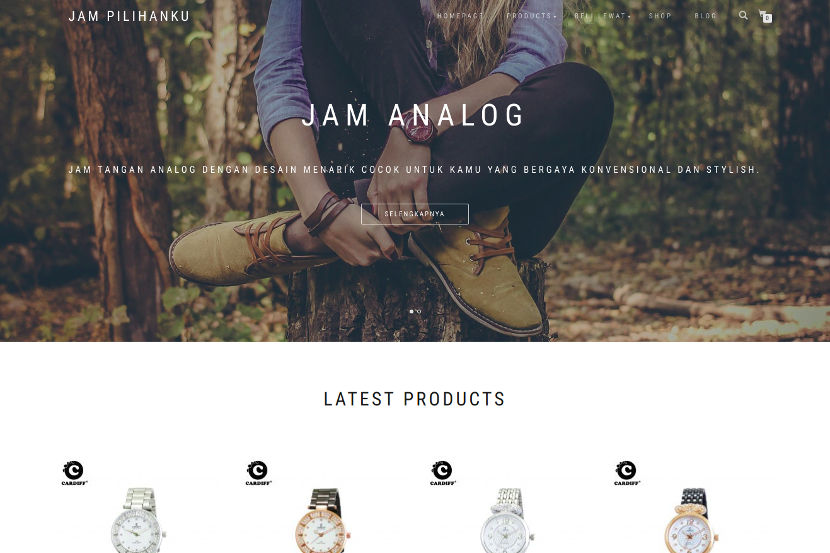Select the second slider dot indicator

419,312
